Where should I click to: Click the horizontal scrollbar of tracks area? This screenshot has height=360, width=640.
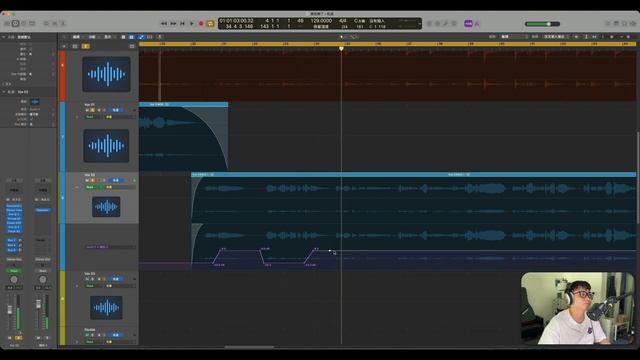249,347
